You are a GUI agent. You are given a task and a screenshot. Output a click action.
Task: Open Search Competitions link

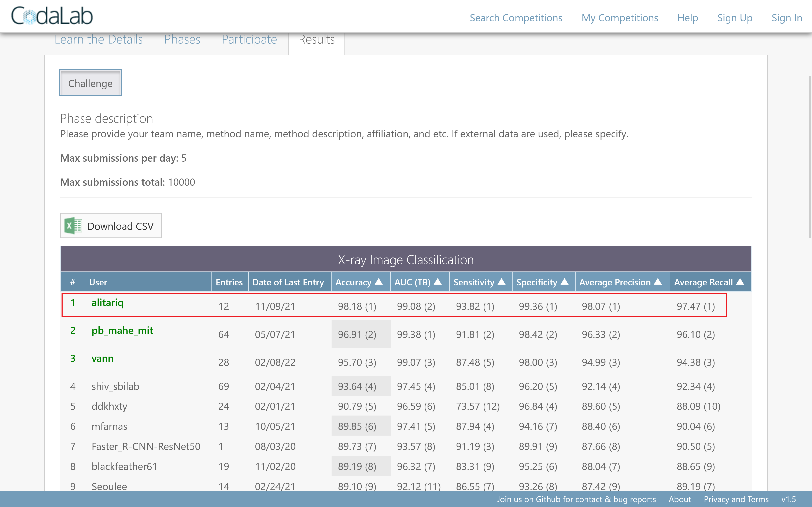point(516,18)
